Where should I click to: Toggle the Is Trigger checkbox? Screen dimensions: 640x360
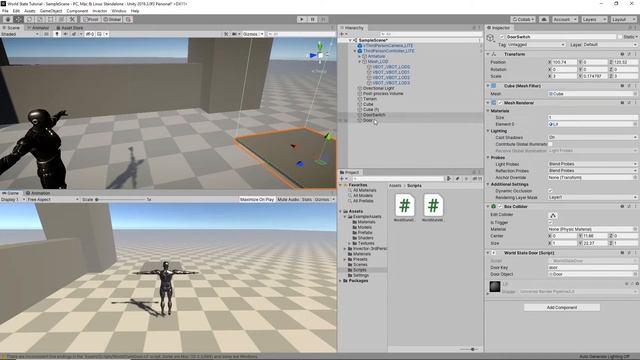pos(550,222)
